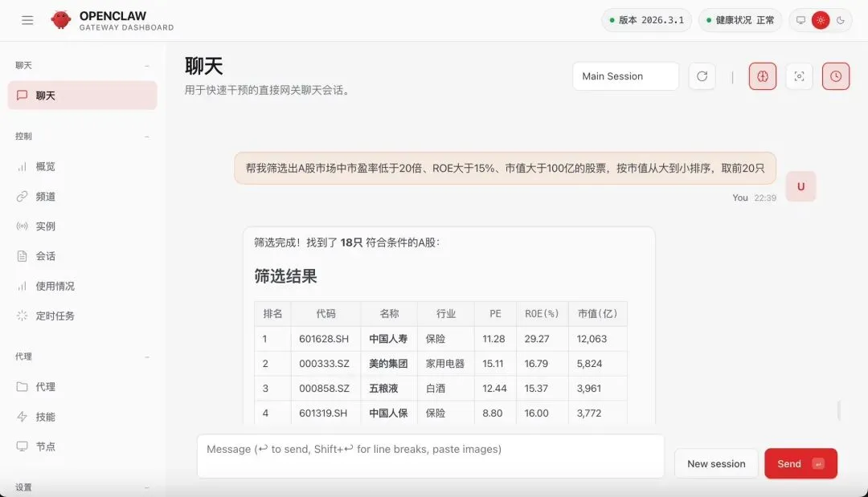The height and width of the screenshot is (497, 868).
Task: Collapse the 控制 sidebar section
Action: pos(147,136)
